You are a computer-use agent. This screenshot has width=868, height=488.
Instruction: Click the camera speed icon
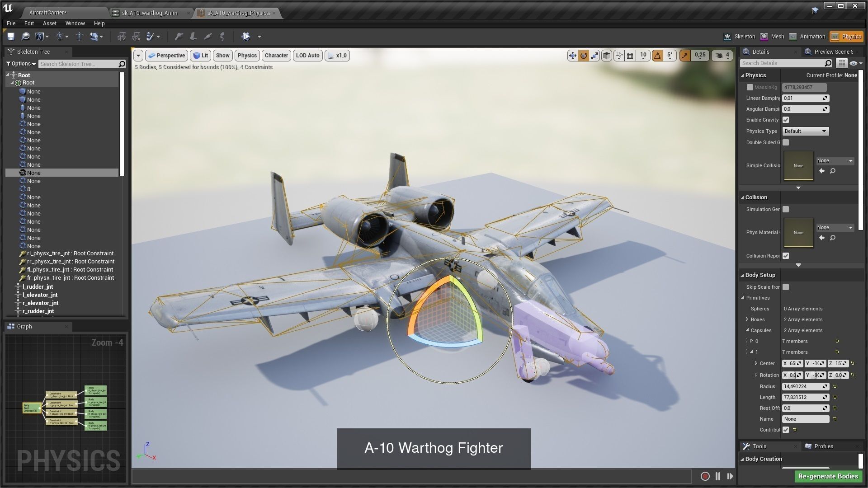(719, 56)
